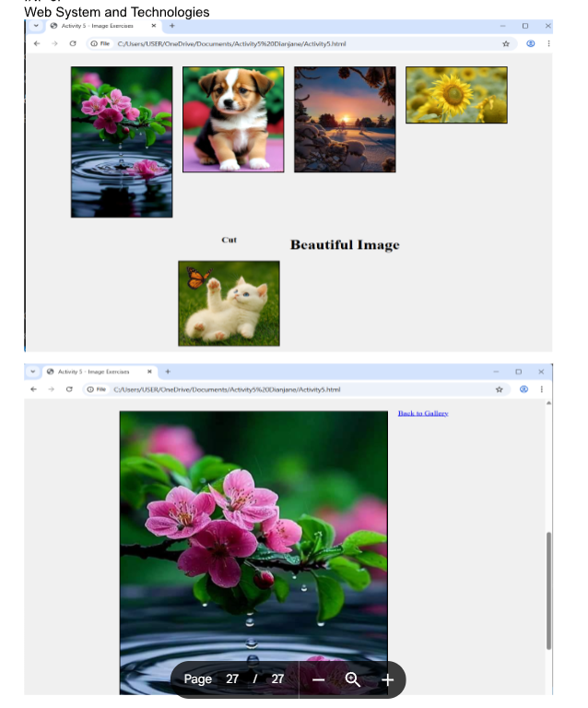Click the vertical scrollbar in lower browser window
This screenshot has height=708, width=588.
pyautogui.click(x=549, y=590)
